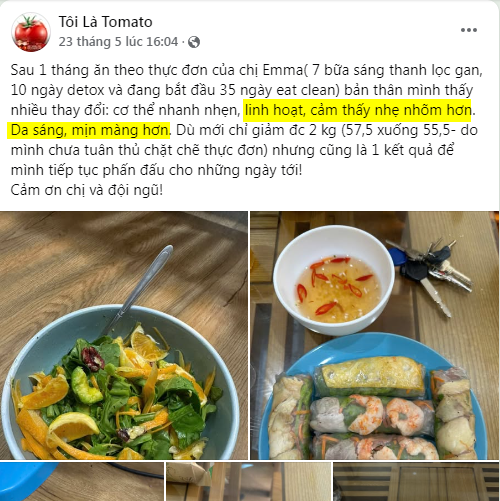Screen dimensions: 500x501
Task: Open the thumbnail with dark wooden slats
Action: (416, 481)
